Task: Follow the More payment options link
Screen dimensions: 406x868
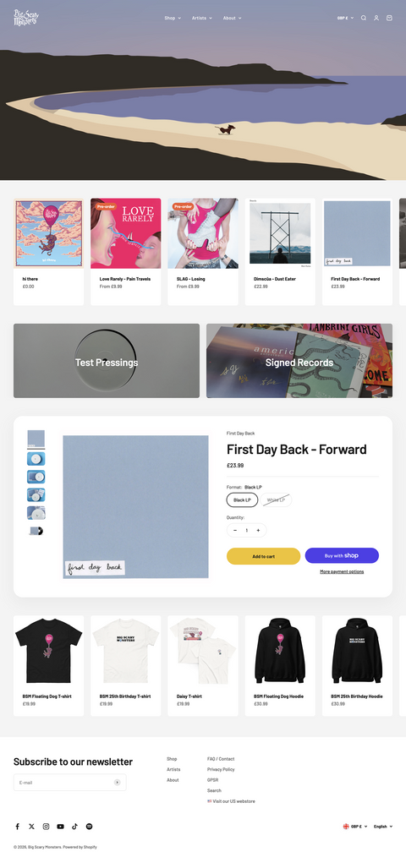Action: (x=342, y=571)
